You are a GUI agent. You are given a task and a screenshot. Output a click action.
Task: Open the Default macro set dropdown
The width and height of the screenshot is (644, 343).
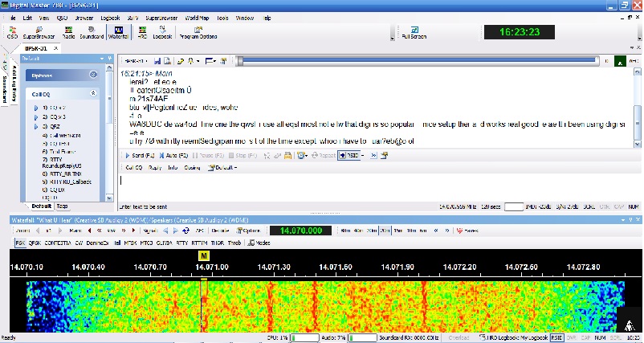222,167
